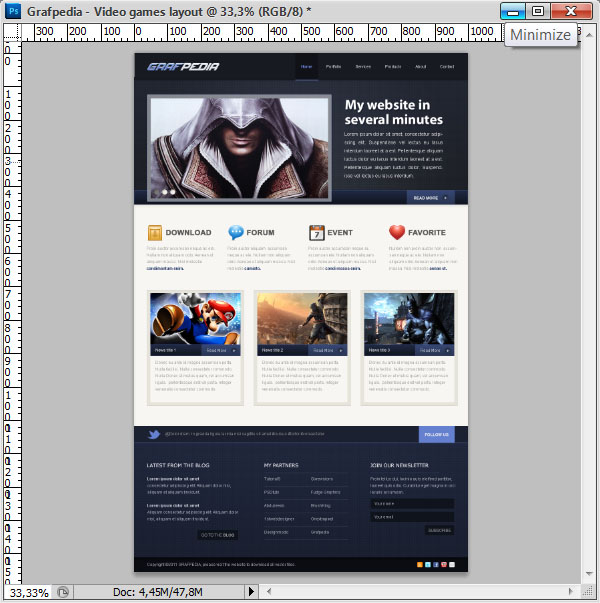This screenshot has height=603, width=600.
Task: Select the Home nav item in the layout
Action: coord(307,67)
